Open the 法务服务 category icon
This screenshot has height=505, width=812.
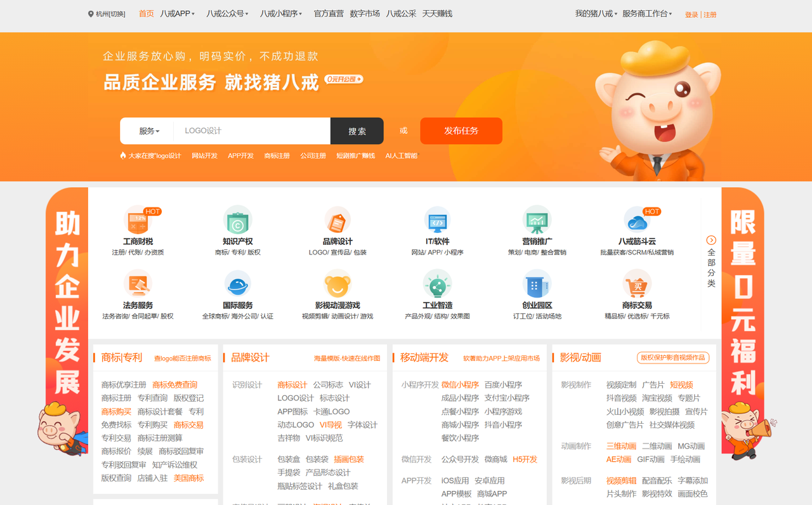click(138, 284)
